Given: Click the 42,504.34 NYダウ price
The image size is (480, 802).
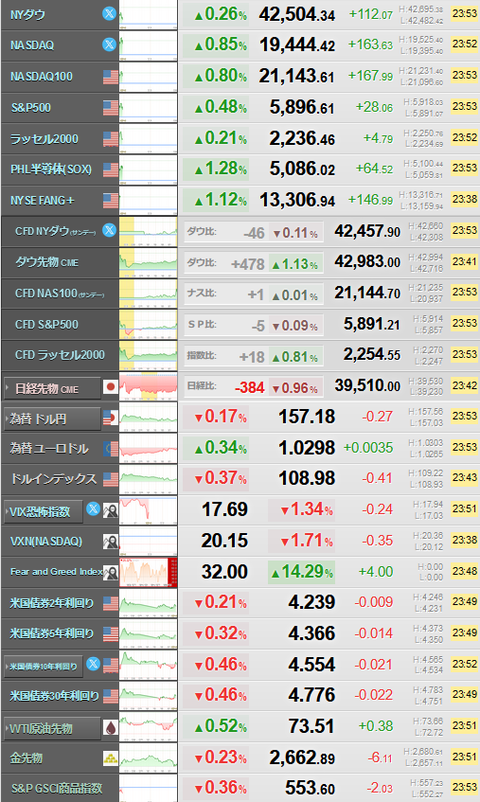Looking at the screenshot, I should click(x=297, y=15).
